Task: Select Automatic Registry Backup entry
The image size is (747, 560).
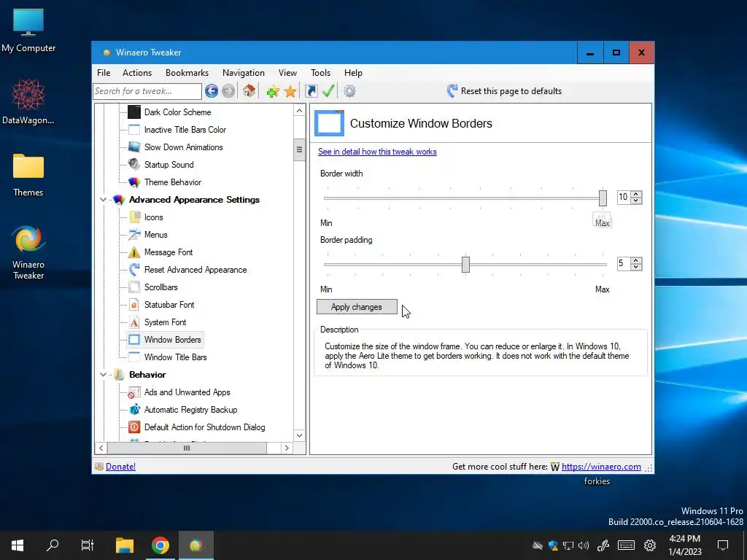Action: (x=190, y=410)
